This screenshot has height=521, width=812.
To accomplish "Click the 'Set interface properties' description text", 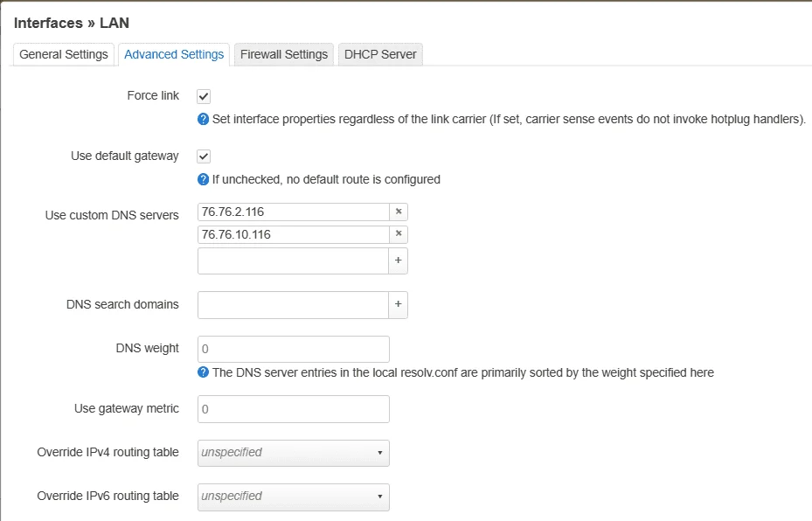I will click(x=509, y=119).
